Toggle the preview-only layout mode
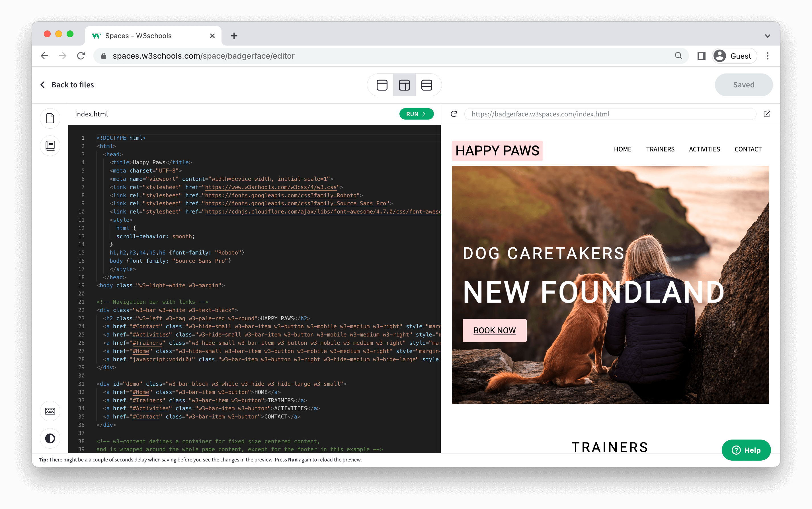812x509 pixels. (382, 85)
